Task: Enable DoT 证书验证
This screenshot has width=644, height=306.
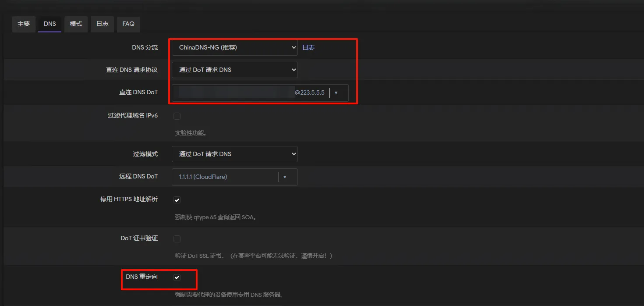Action: coord(177,238)
